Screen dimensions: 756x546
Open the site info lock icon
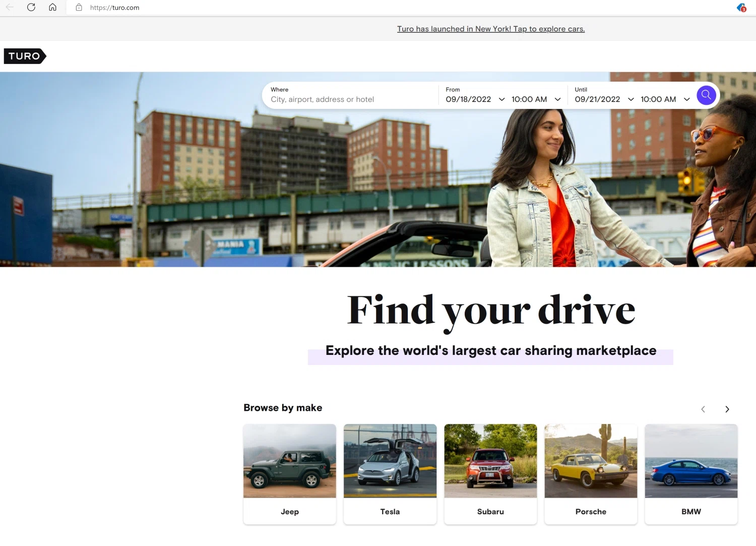pyautogui.click(x=79, y=8)
